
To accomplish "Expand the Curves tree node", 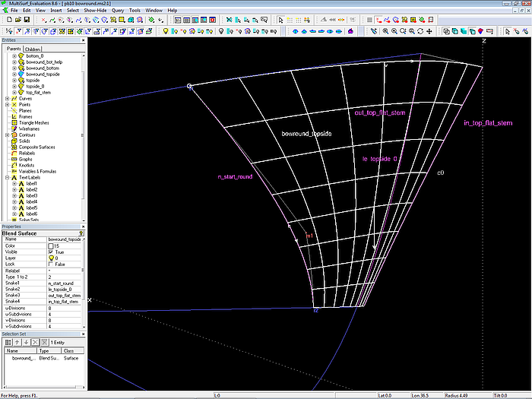I will click(x=7, y=98).
